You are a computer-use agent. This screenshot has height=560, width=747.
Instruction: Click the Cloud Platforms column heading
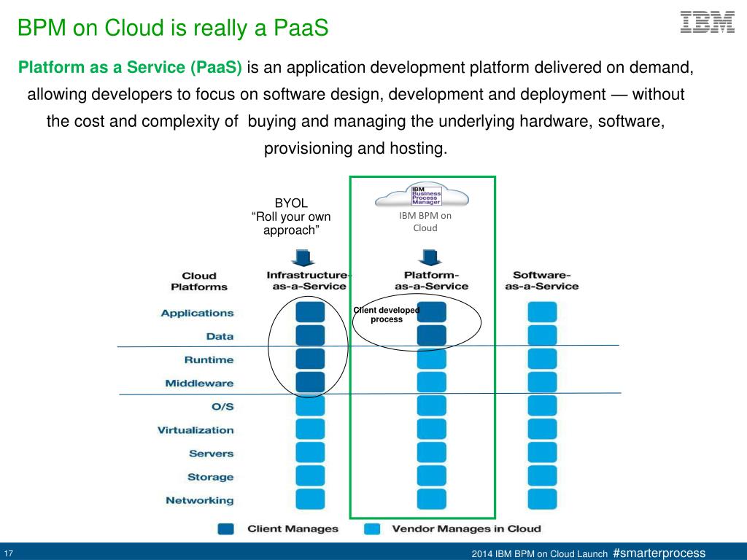[199, 281]
